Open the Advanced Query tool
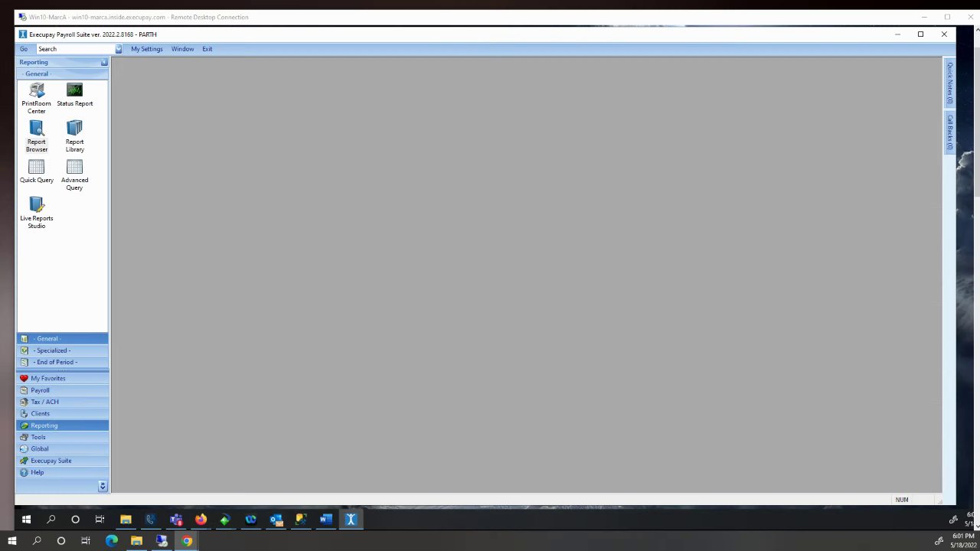 [74, 175]
